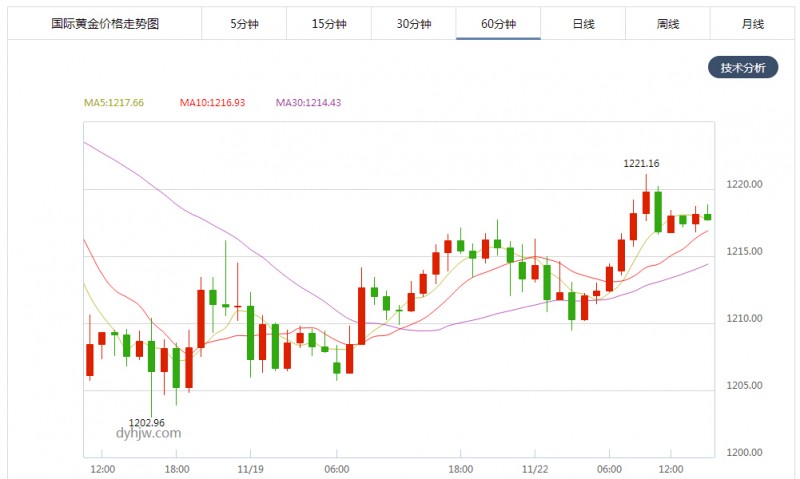Click the 1220.00 price axis label
Viewport: 800px width, 479px height.
coord(744,184)
